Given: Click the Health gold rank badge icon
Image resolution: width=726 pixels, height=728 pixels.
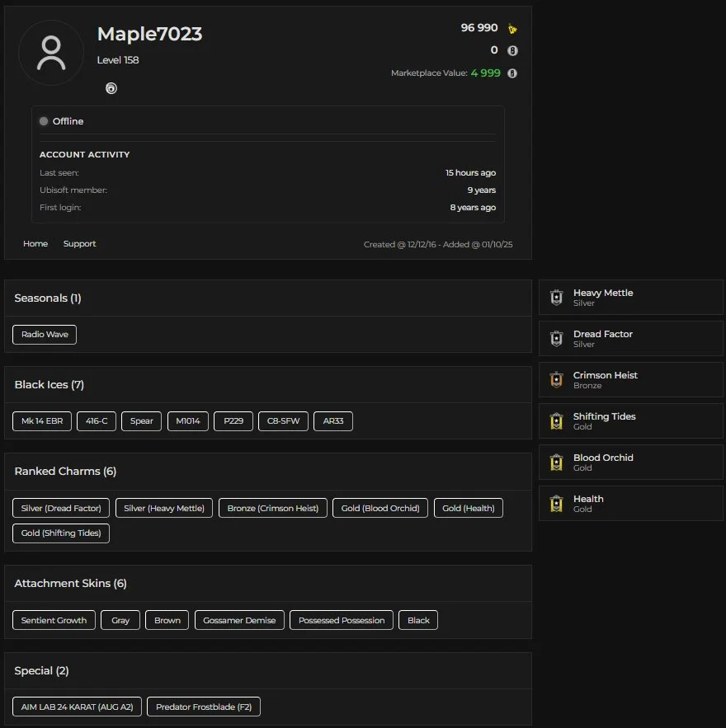Looking at the screenshot, I should click(556, 503).
